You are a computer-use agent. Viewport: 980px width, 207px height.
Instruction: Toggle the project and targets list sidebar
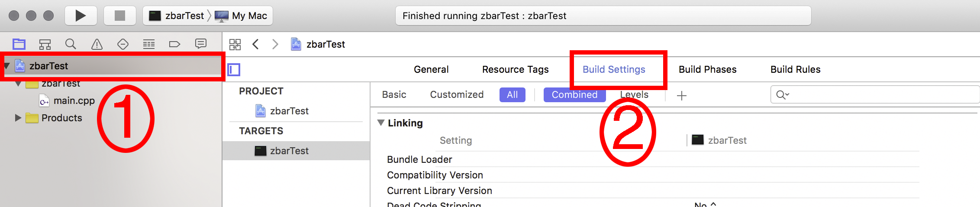tap(234, 69)
